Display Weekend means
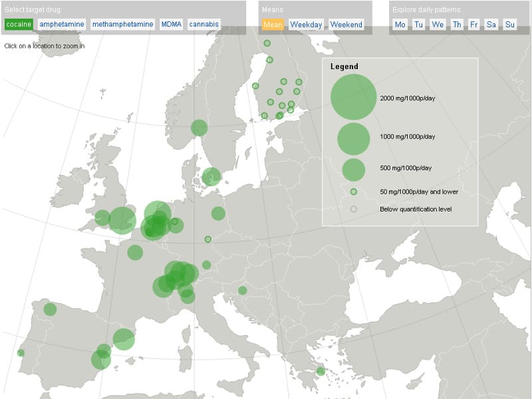 [x=346, y=25]
